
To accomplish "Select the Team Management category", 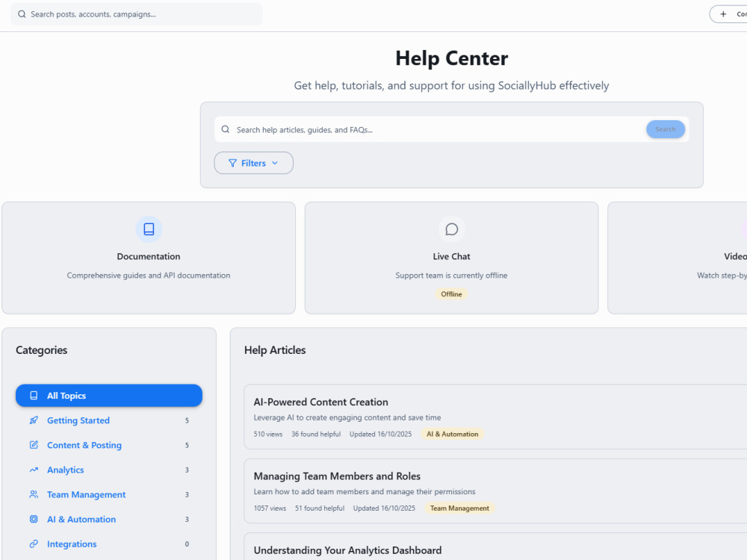I will tap(109, 495).
